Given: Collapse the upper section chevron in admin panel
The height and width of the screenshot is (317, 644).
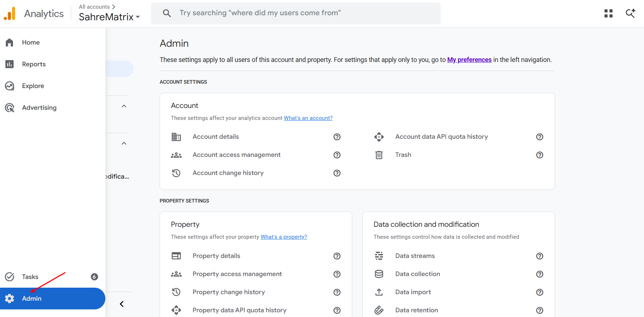Looking at the screenshot, I should coord(124,106).
